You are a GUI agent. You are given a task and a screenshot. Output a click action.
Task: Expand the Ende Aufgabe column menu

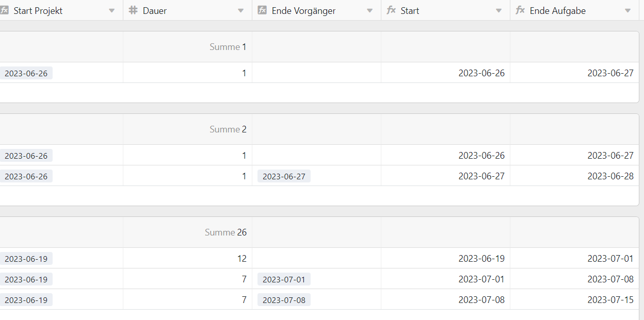click(628, 11)
